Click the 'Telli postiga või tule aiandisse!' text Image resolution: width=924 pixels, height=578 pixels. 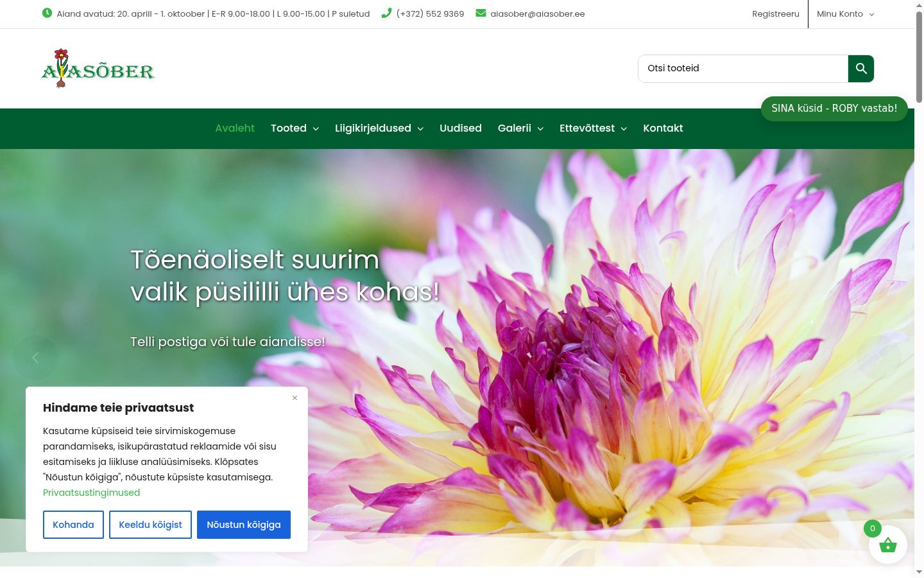tap(228, 342)
